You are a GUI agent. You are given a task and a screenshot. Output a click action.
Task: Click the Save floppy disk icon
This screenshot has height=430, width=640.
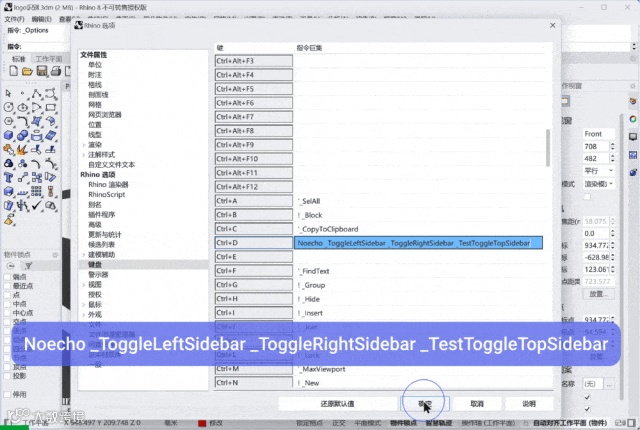42,71
